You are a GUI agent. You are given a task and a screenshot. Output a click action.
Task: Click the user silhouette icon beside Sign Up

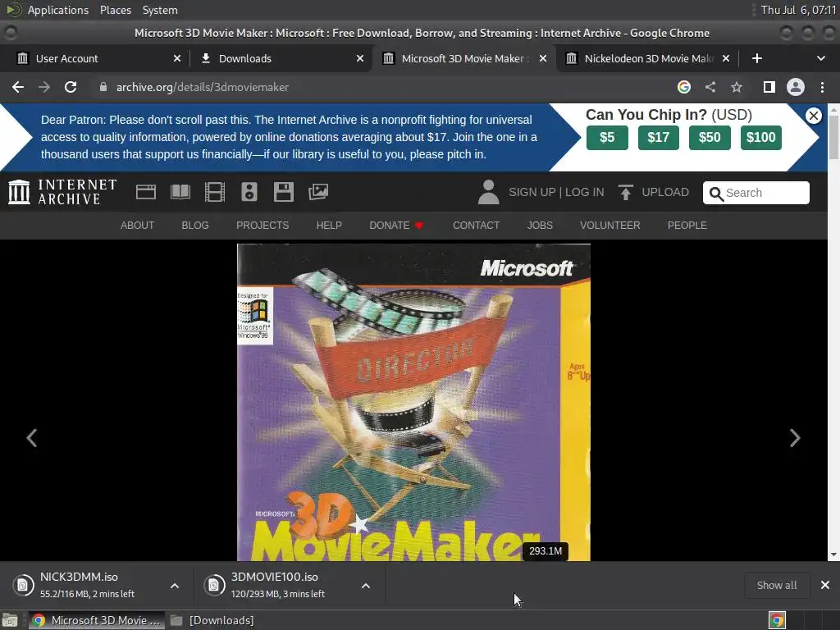coord(488,192)
